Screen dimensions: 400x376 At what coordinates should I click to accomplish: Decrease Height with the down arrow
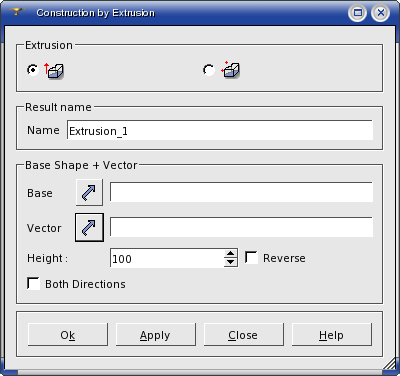tap(230, 262)
